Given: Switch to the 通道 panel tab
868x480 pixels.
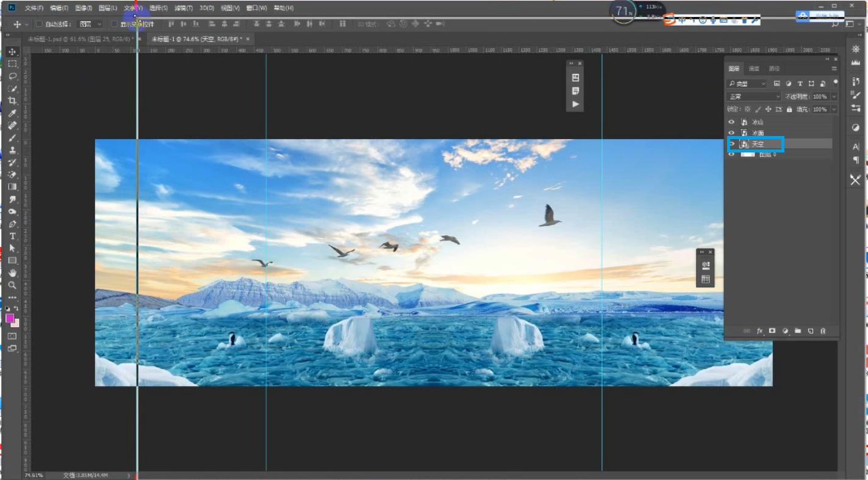Looking at the screenshot, I should pos(753,68).
